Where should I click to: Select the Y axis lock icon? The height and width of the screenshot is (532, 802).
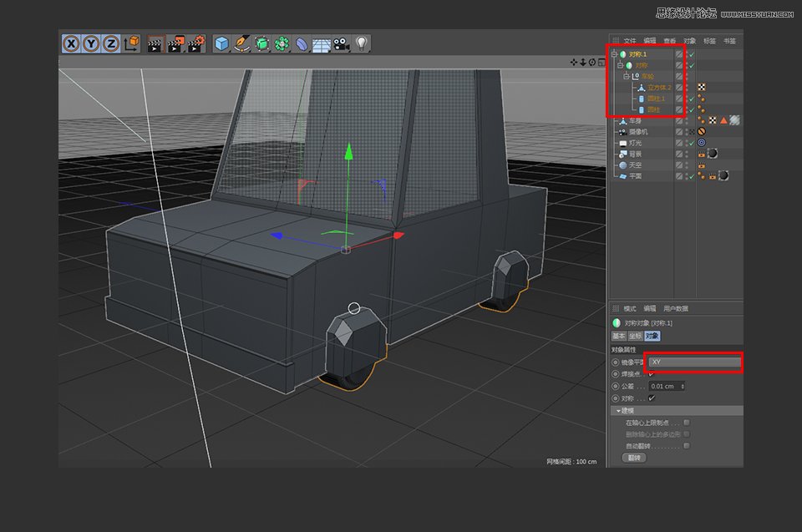tap(89, 43)
